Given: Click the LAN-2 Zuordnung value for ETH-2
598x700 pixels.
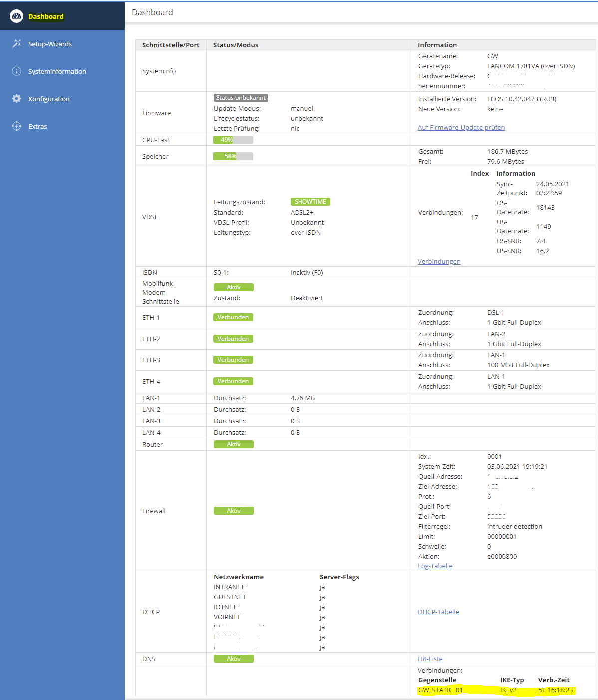Looking at the screenshot, I should pyautogui.click(x=496, y=334).
